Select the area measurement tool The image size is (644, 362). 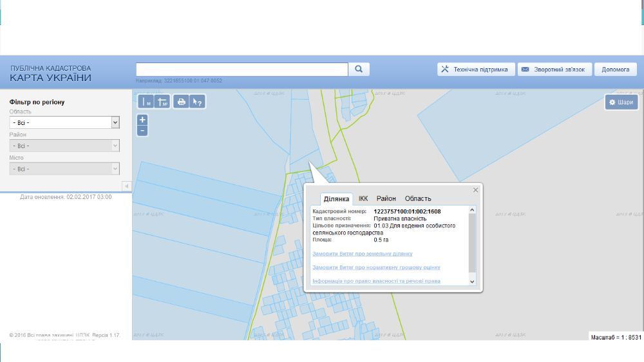pyautogui.click(x=162, y=102)
